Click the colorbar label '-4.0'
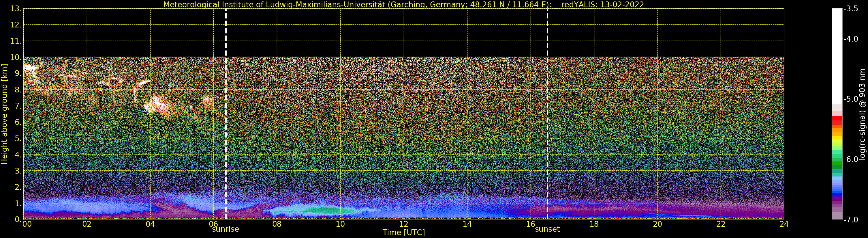 point(851,39)
